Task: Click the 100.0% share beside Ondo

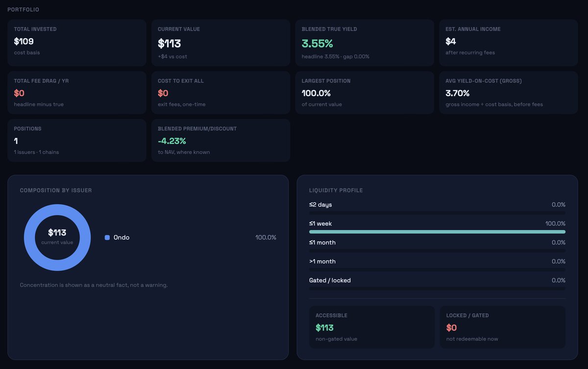Action: (266, 237)
